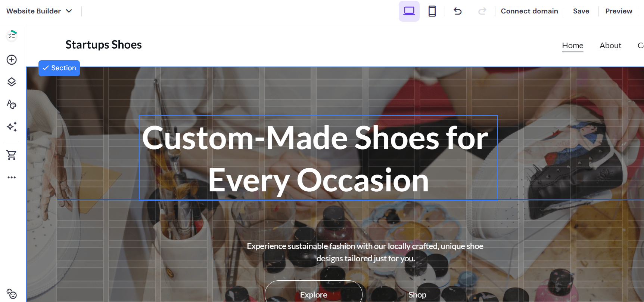644x302 pixels.
Task: Undo the last change
Action: pyautogui.click(x=458, y=11)
